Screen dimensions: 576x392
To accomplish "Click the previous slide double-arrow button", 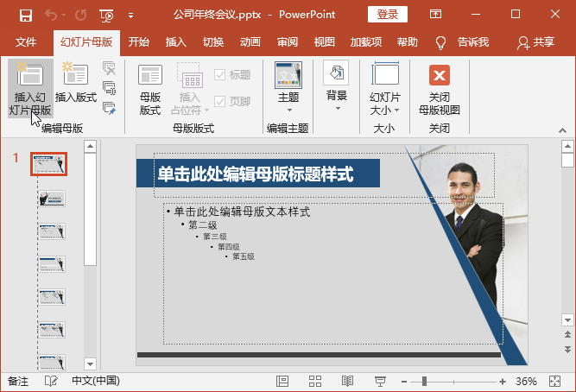I will point(567,334).
